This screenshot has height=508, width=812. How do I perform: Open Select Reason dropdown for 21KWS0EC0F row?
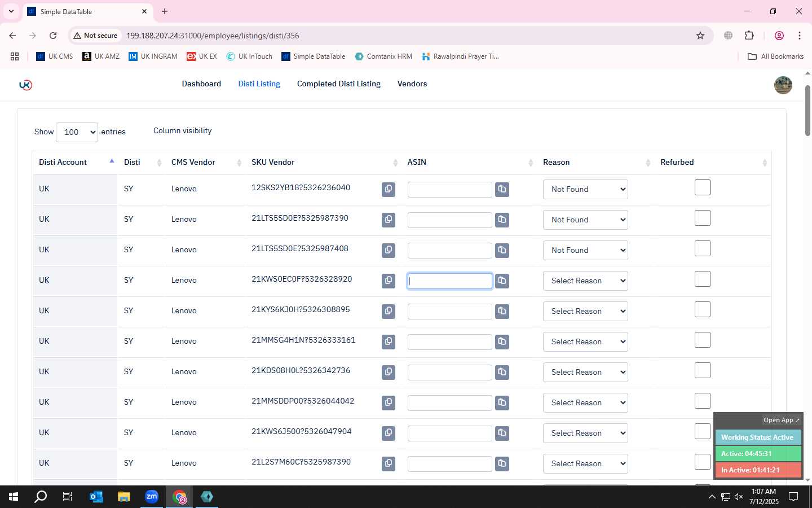point(585,281)
